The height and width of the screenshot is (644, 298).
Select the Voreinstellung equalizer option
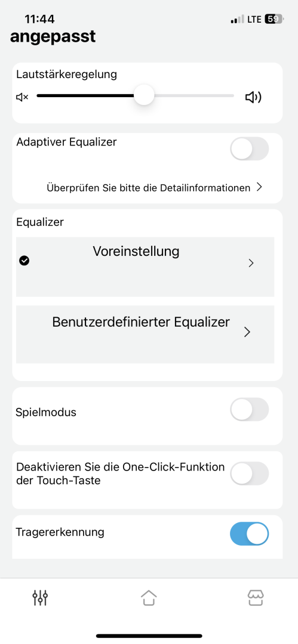coord(145,267)
